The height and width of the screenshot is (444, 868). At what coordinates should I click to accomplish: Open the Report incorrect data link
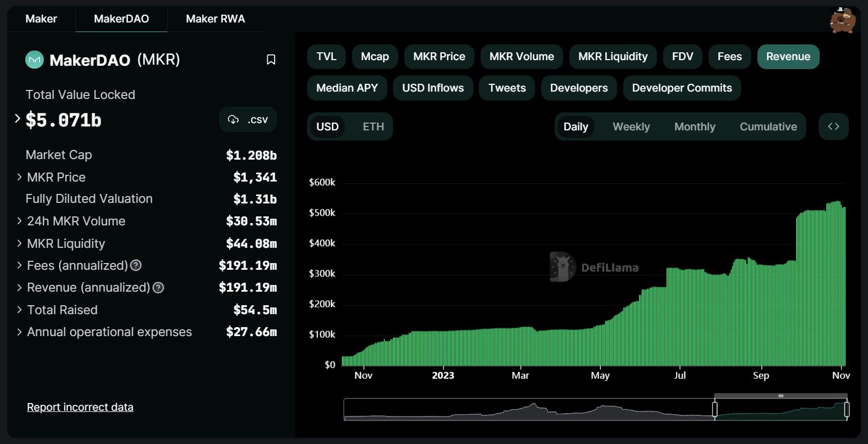80,407
